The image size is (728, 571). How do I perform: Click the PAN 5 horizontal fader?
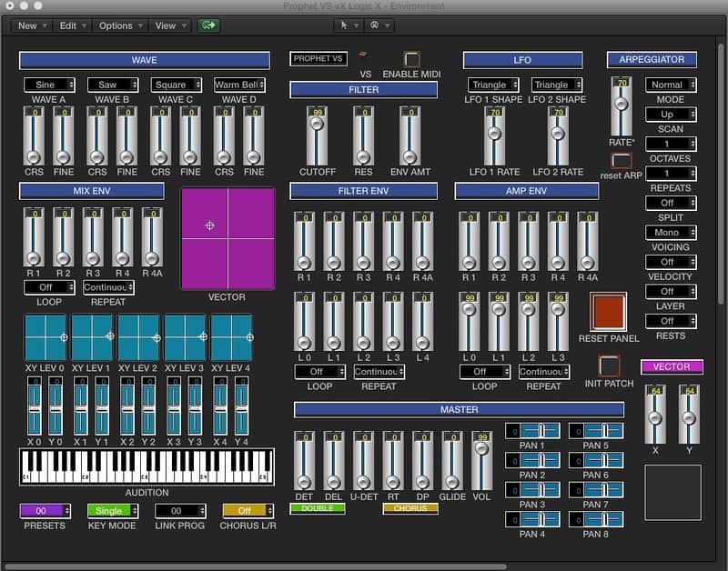(596, 431)
